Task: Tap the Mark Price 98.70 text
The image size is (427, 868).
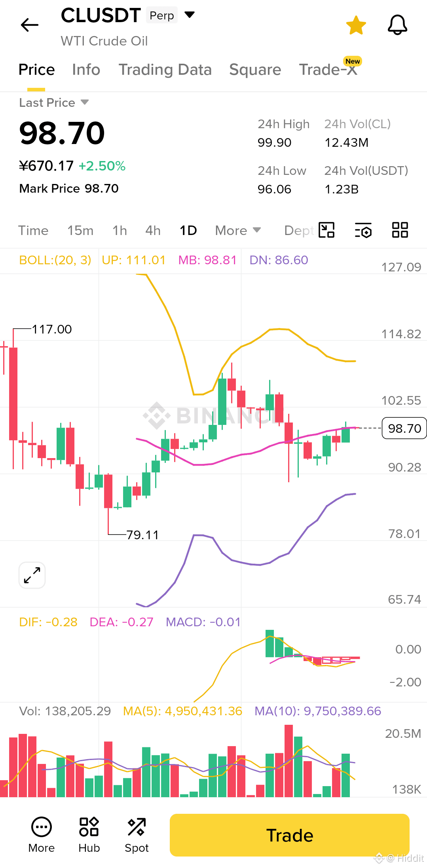Action: click(69, 188)
